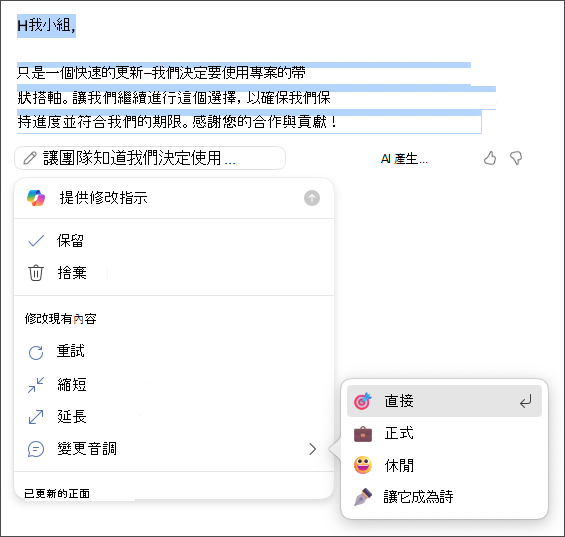Image resolution: width=565 pixels, height=537 pixels.
Task: Click the 變更音調 chat bubble icon
Action: (x=36, y=449)
